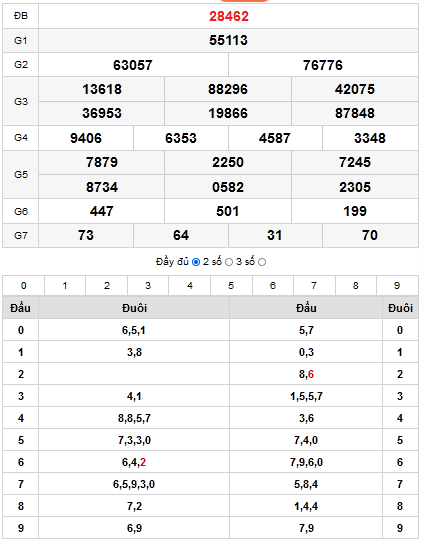
Task: Click the G7 number 73
Action: 86,235
